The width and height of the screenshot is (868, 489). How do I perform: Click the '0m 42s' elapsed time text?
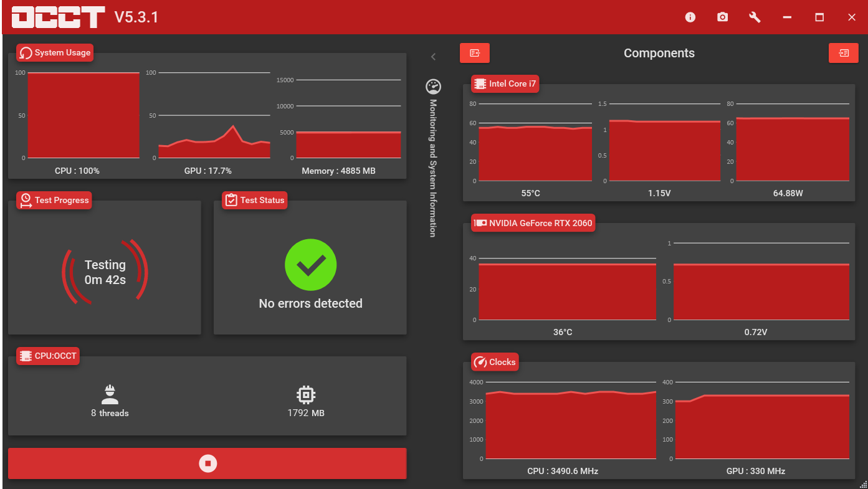coord(105,280)
